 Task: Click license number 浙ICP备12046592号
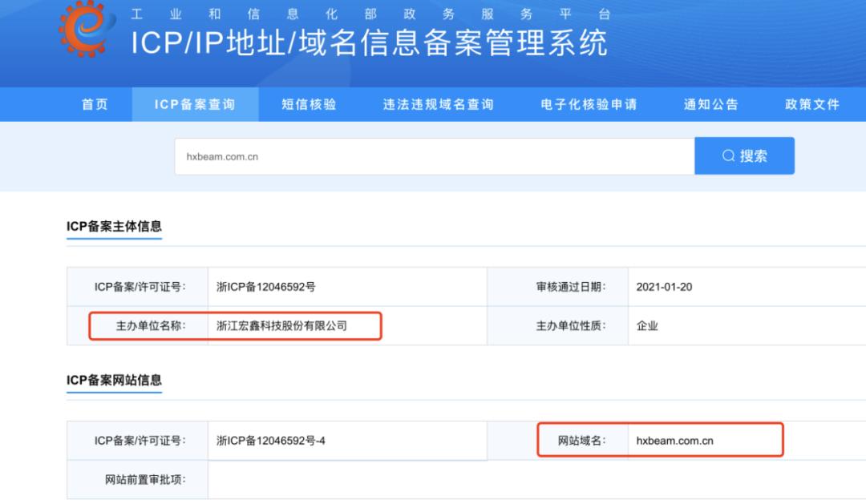[265, 286]
